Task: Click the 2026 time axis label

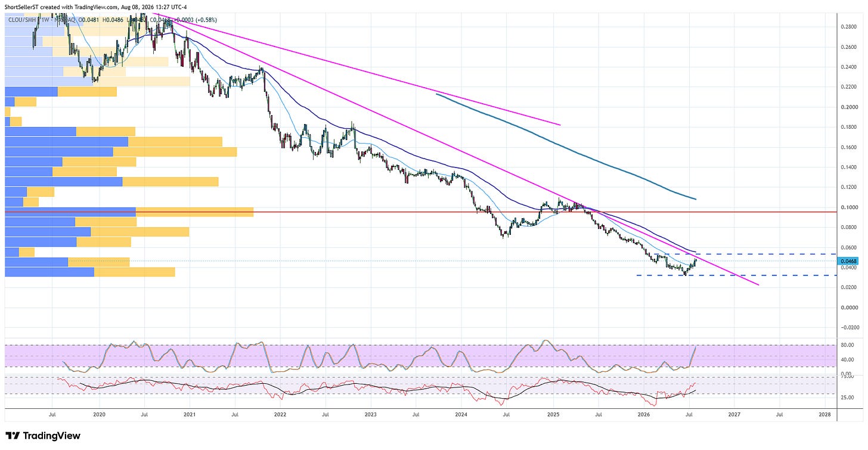Action: coord(643,414)
